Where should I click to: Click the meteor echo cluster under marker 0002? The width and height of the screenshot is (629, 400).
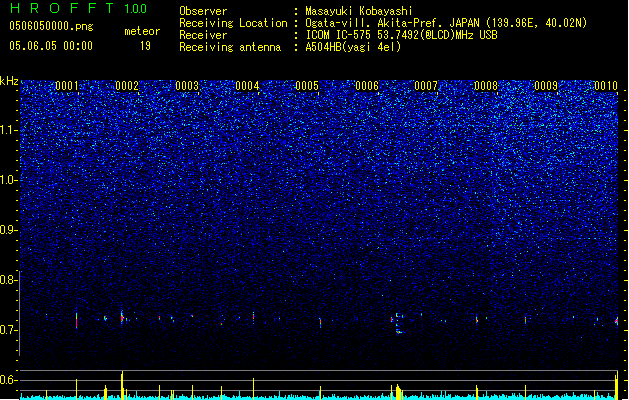123,318
